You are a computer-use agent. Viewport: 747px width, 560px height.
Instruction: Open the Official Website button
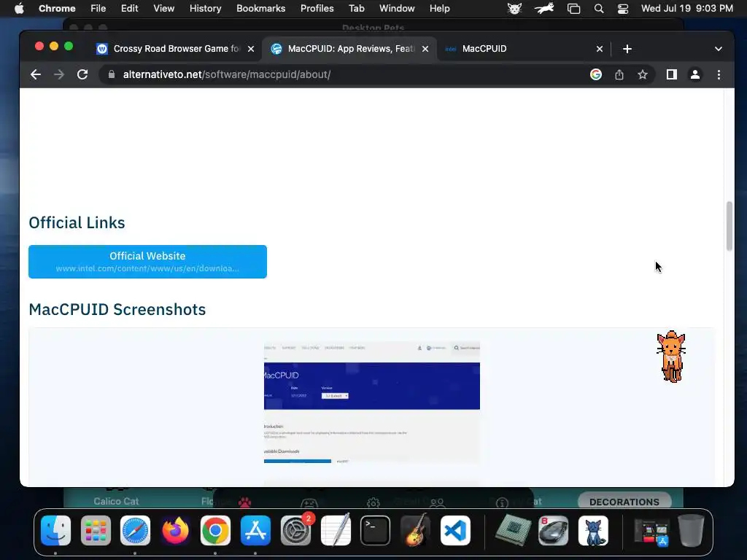(x=147, y=262)
